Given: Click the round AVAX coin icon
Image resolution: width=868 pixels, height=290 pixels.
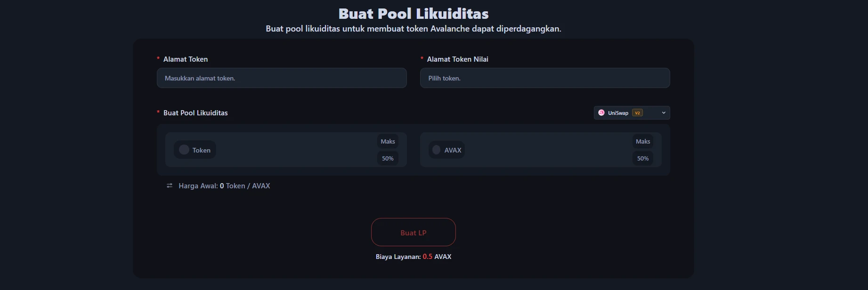Looking at the screenshot, I should 437,150.
